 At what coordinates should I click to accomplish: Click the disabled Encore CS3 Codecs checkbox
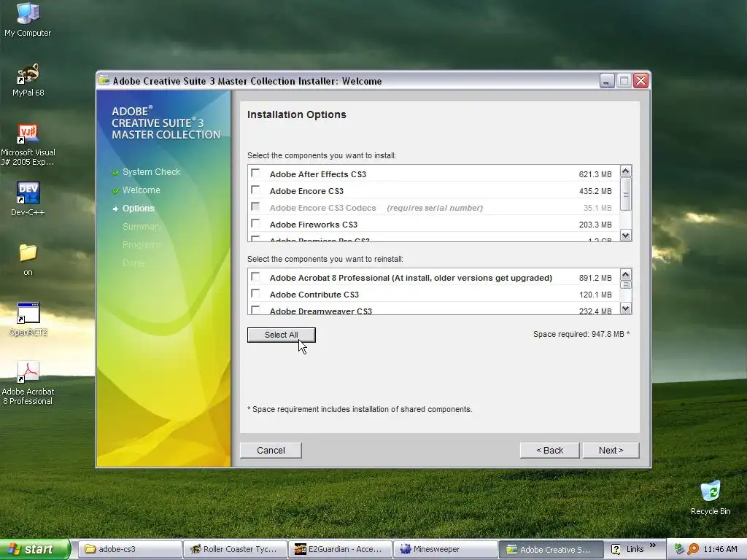point(256,206)
